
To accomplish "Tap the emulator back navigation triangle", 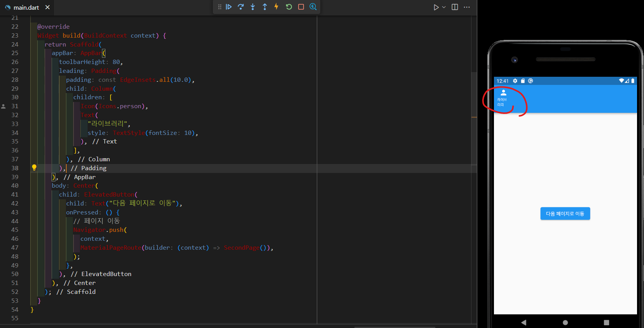I will [x=523, y=322].
